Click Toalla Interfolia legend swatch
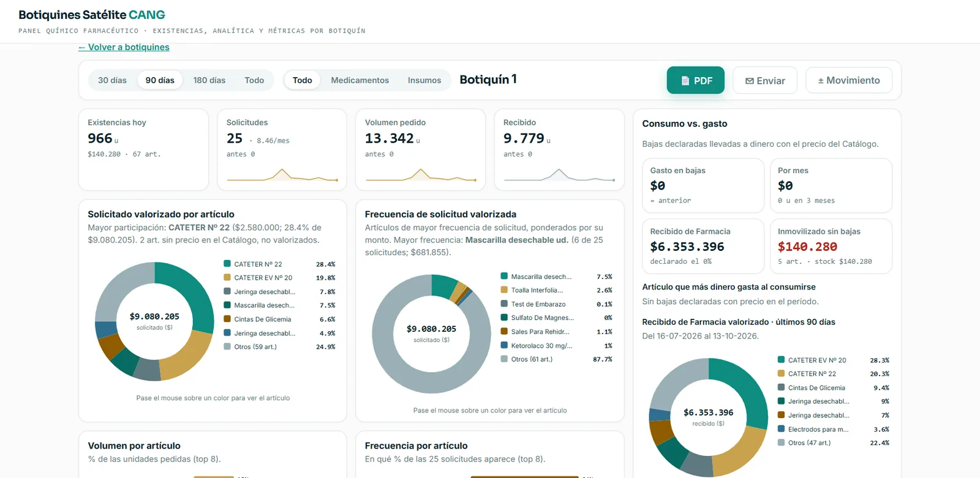 [x=504, y=290]
